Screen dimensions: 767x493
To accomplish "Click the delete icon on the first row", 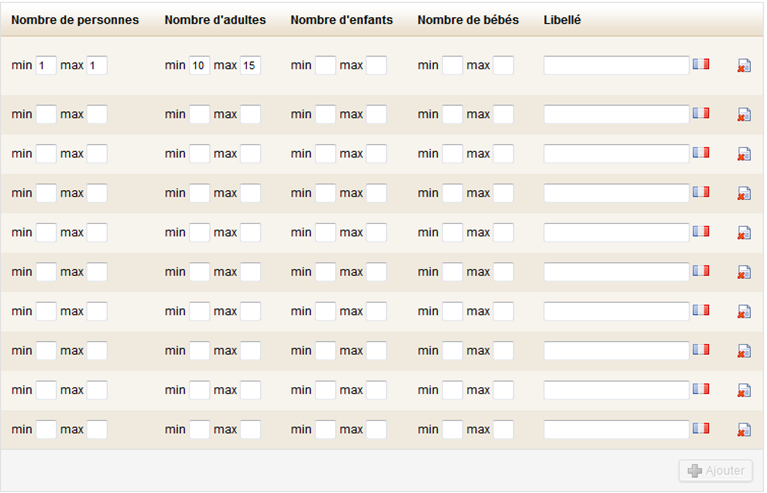I will [x=744, y=66].
